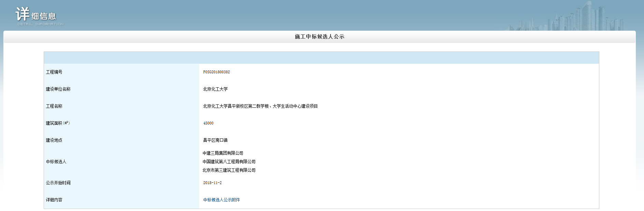Viewport: 644px width, 211px height.
Task: Click the 建筑面积(㎡) row label
Action: (x=58, y=123)
